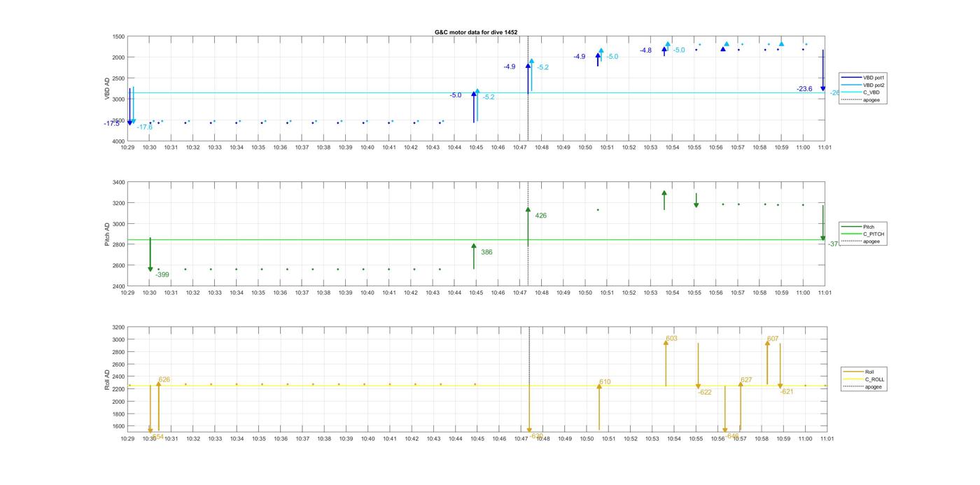Click the title "G&C motor data for dive 1452"

(x=476, y=32)
